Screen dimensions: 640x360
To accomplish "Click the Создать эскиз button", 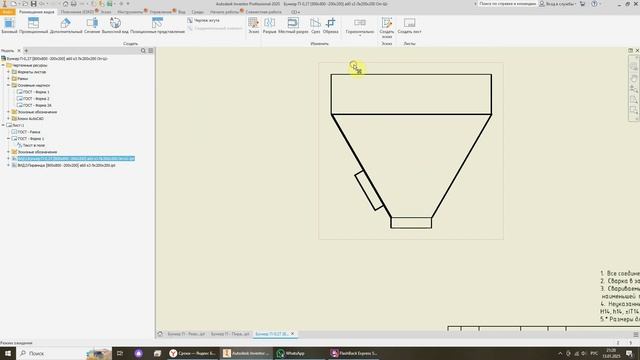I will tap(387, 28).
